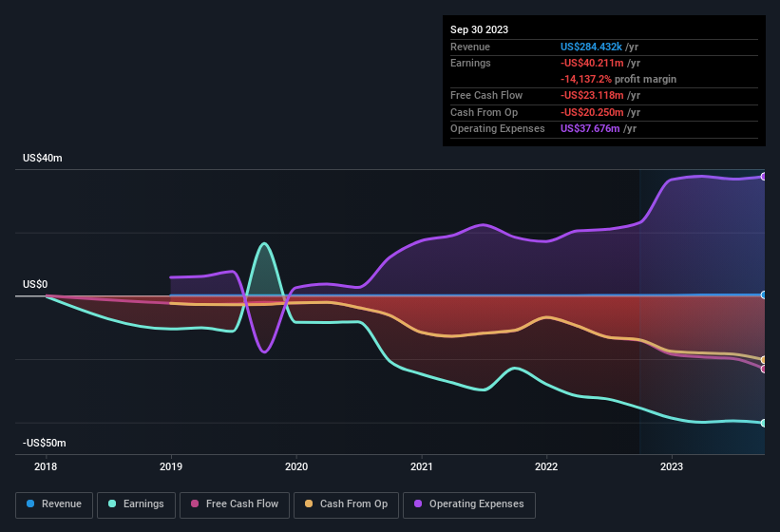Click the -US$20.250m cash from op value
The image size is (780, 532).
(x=592, y=112)
